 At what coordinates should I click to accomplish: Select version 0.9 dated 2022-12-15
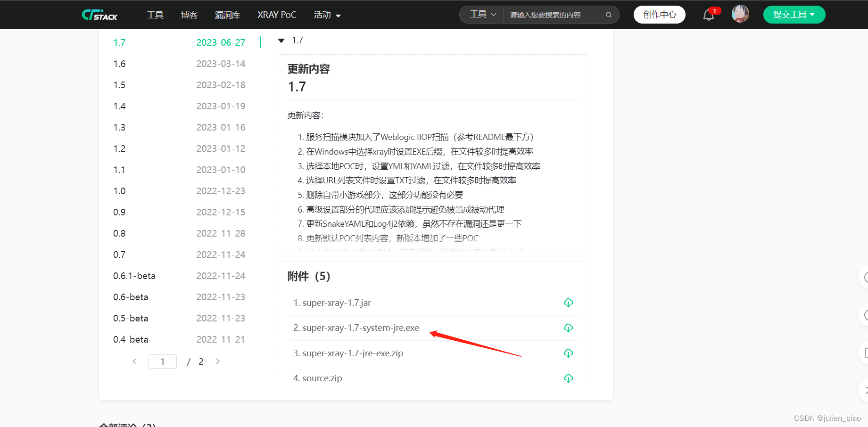click(x=179, y=212)
